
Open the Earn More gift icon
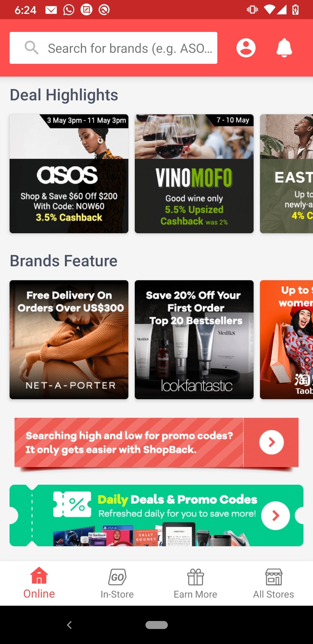[196, 577]
